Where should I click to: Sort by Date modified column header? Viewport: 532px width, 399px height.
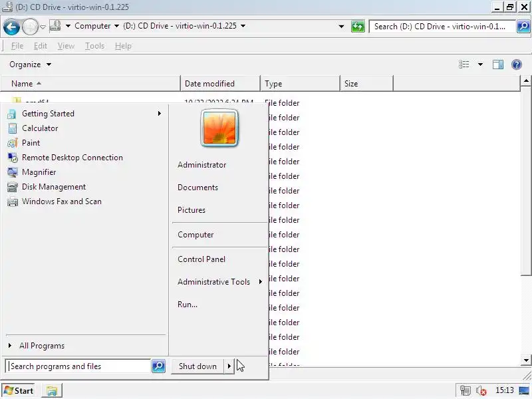220,84
